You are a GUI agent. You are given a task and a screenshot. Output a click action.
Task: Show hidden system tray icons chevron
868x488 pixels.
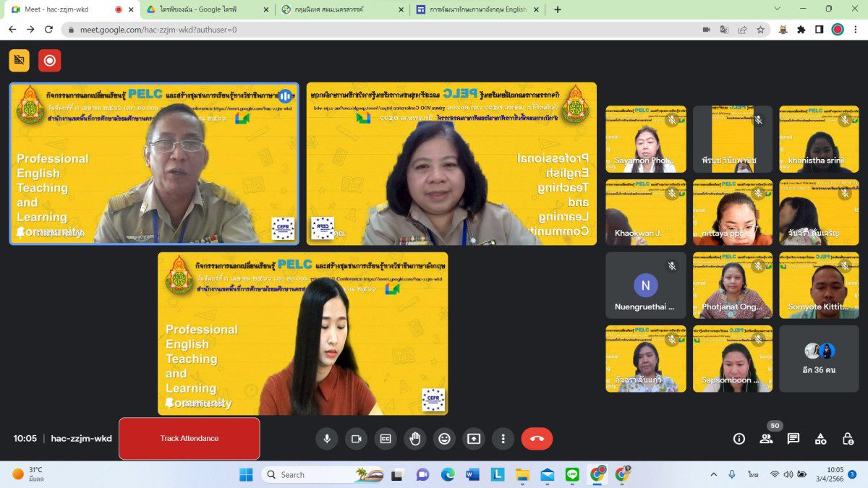714,474
